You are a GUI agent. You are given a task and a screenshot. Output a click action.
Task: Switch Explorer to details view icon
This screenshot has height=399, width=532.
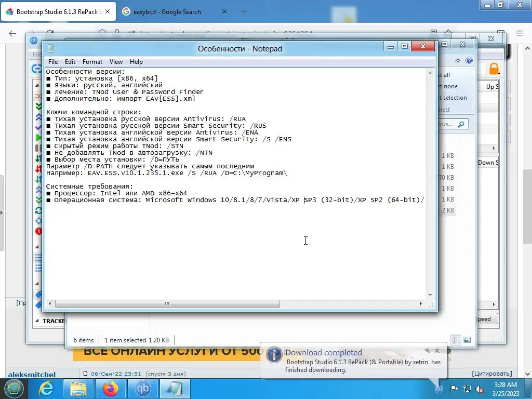click(456, 340)
